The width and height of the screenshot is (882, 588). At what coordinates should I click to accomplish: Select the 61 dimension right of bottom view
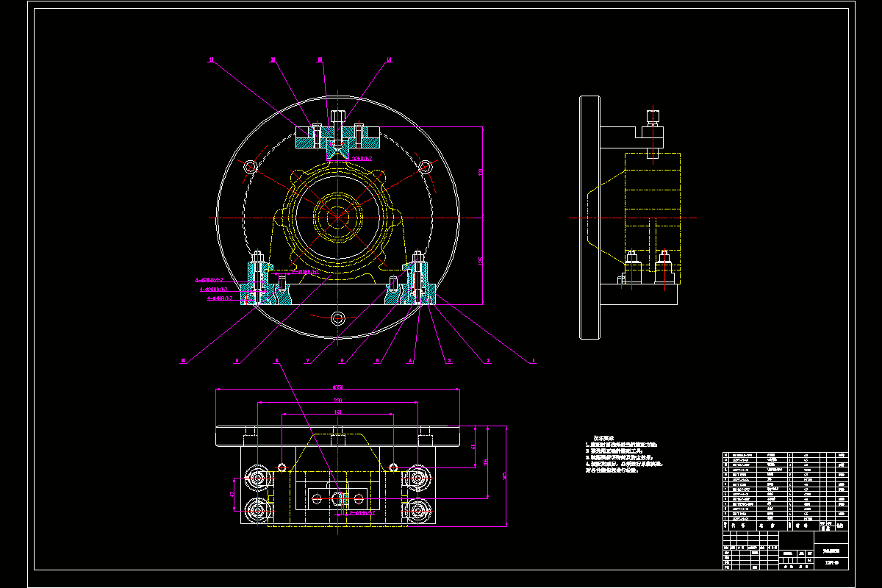473,446
